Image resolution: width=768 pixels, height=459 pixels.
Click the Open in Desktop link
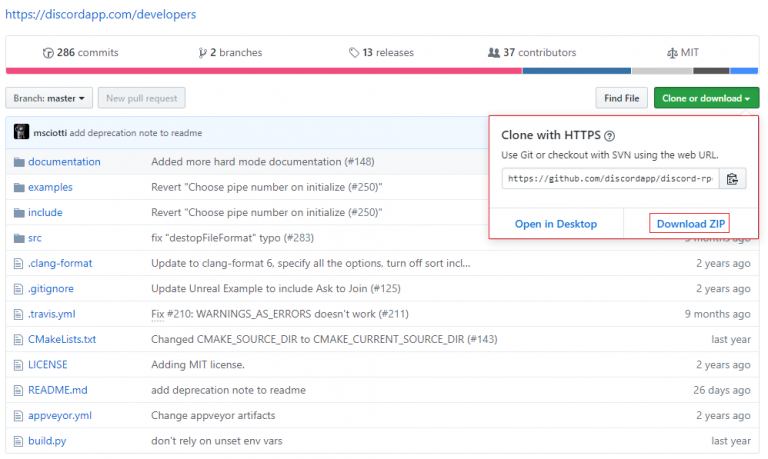click(556, 224)
